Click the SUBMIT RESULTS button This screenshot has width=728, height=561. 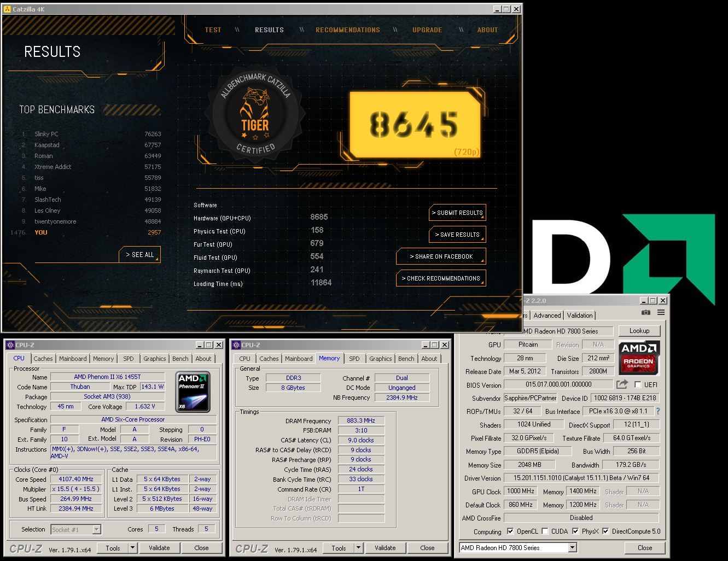(457, 213)
